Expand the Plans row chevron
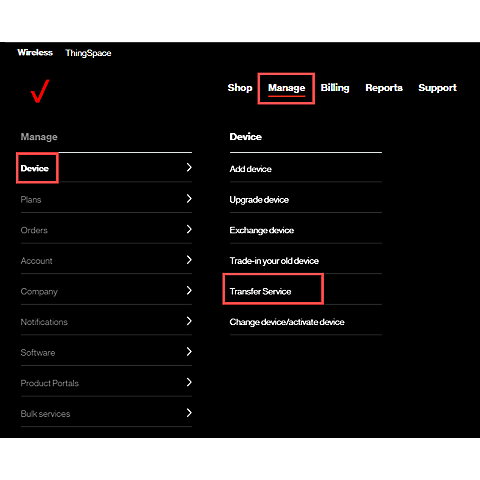This screenshot has width=480, height=480. (x=189, y=199)
